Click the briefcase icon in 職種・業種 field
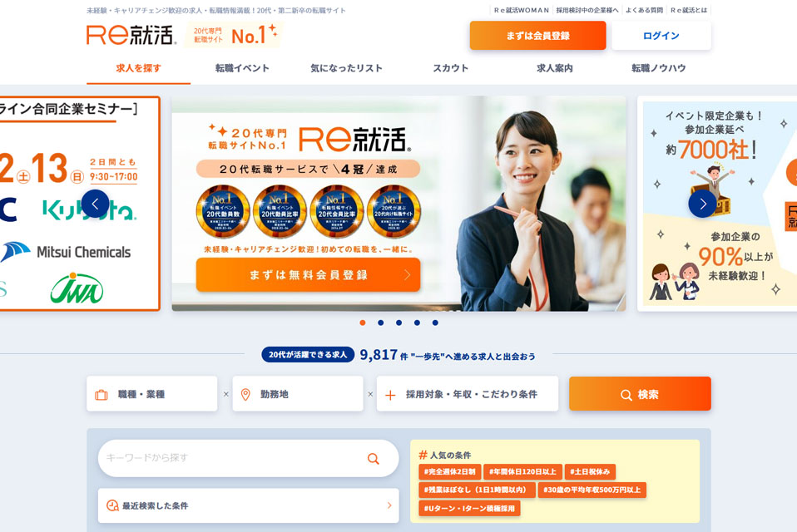The height and width of the screenshot is (532, 797). pyautogui.click(x=101, y=395)
